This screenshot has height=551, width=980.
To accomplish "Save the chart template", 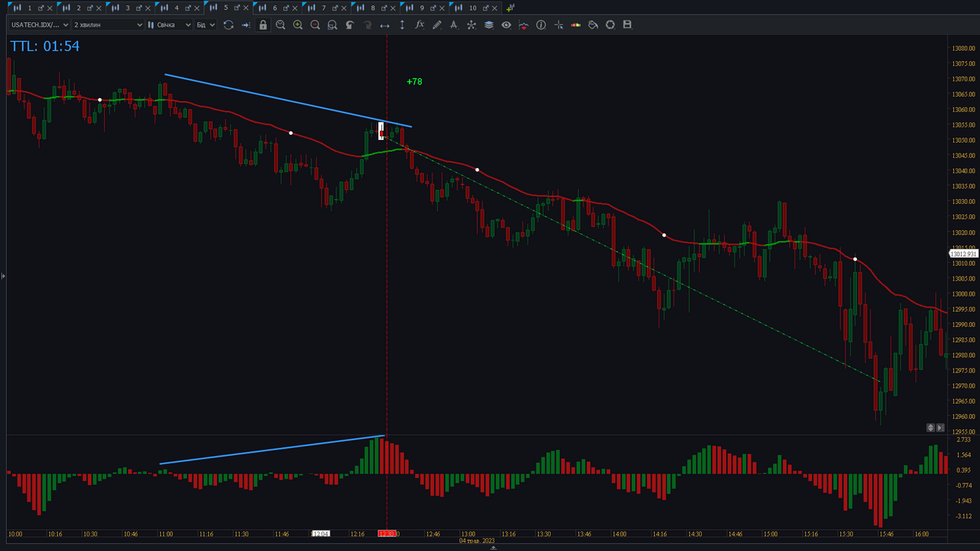I will pyautogui.click(x=628, y=25).
